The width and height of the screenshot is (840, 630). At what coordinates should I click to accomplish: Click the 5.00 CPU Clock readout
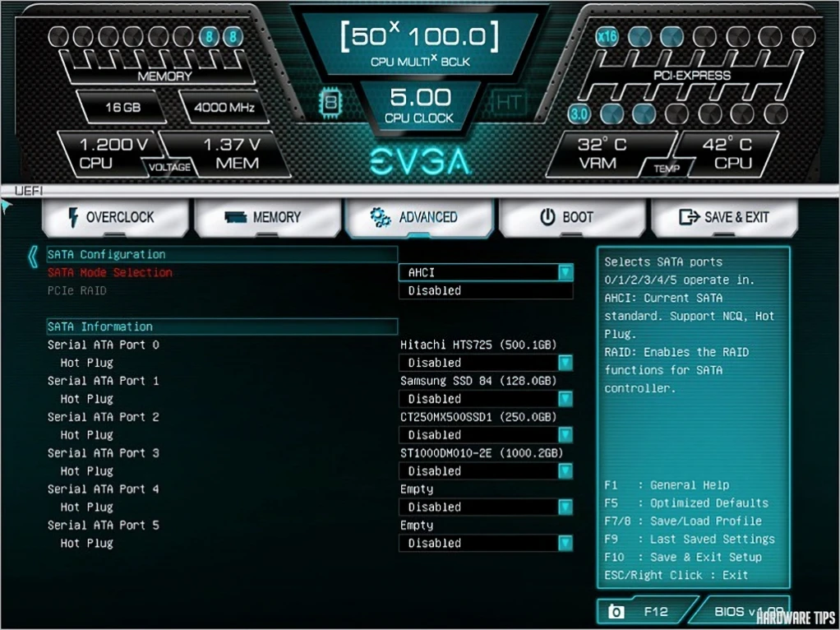click(x=420, y=105)
